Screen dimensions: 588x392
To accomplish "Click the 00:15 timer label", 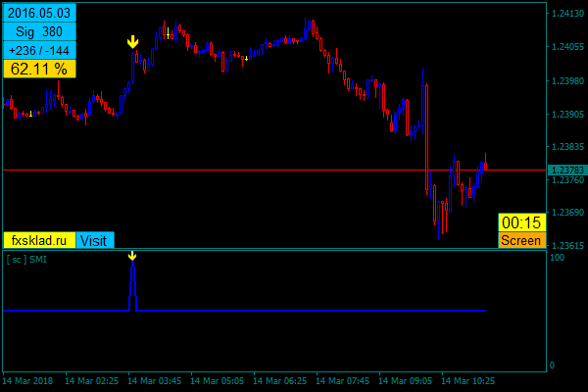I will tap(521, 222).
